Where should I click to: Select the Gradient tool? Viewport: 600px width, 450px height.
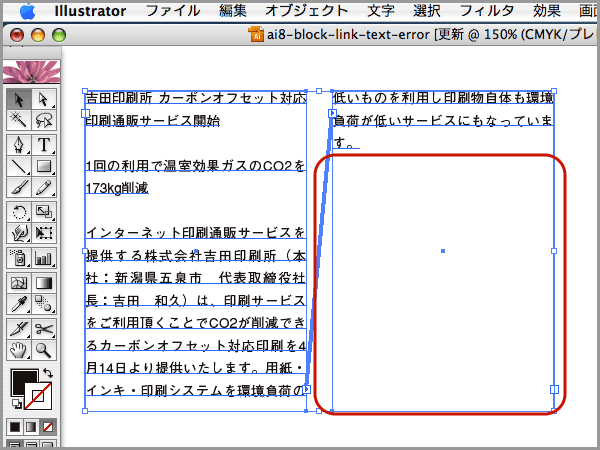point(44,283)
